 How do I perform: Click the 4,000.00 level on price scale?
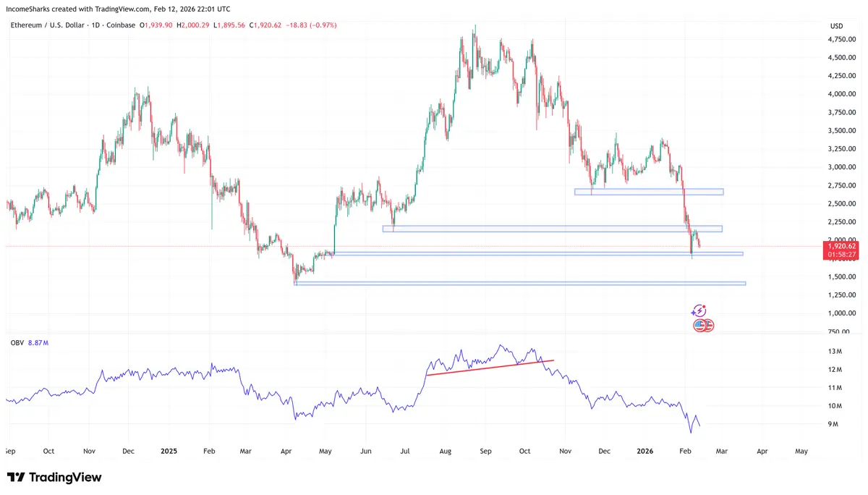point(843,94)
